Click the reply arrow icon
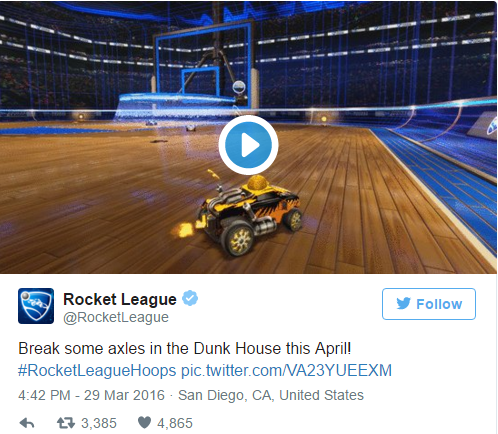Viewport: 498px width, 434px height. [27, 423]
